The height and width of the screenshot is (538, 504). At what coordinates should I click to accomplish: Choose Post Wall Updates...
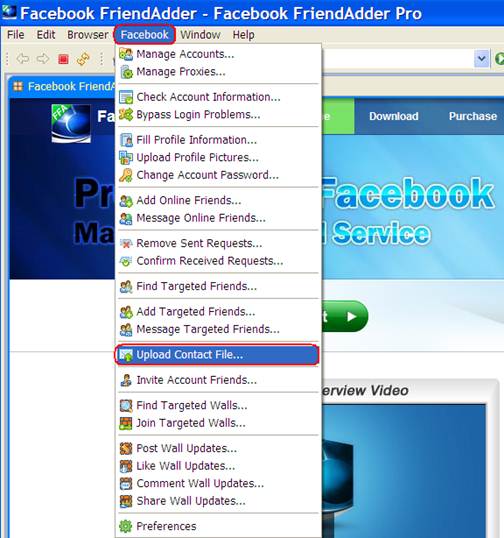click(218, 448)
